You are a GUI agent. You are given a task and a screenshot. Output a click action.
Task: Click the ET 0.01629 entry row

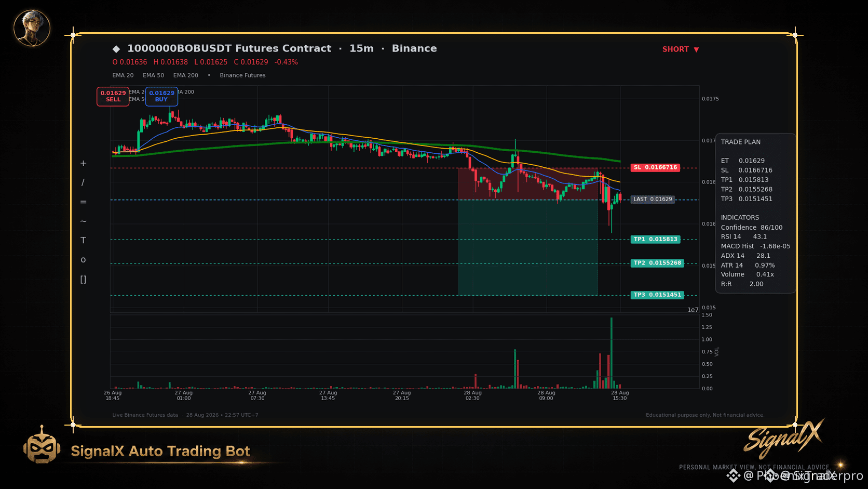pyautogui.click(x=742, y=161)
